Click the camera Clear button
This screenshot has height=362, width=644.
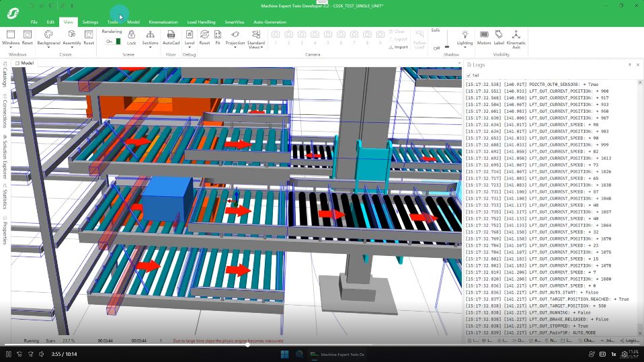[397, 32]
